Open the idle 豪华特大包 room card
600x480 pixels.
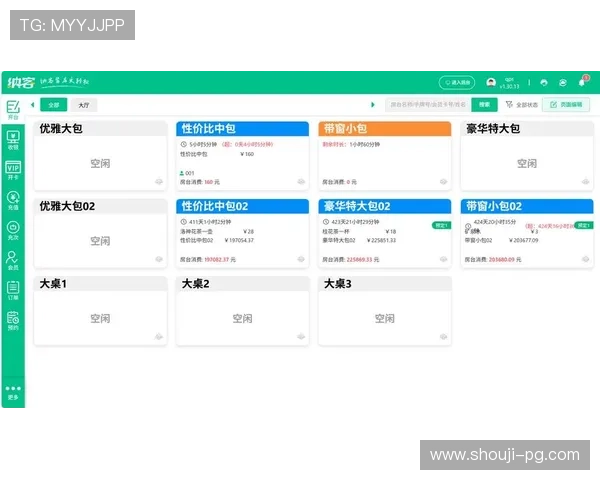[527, 156]
